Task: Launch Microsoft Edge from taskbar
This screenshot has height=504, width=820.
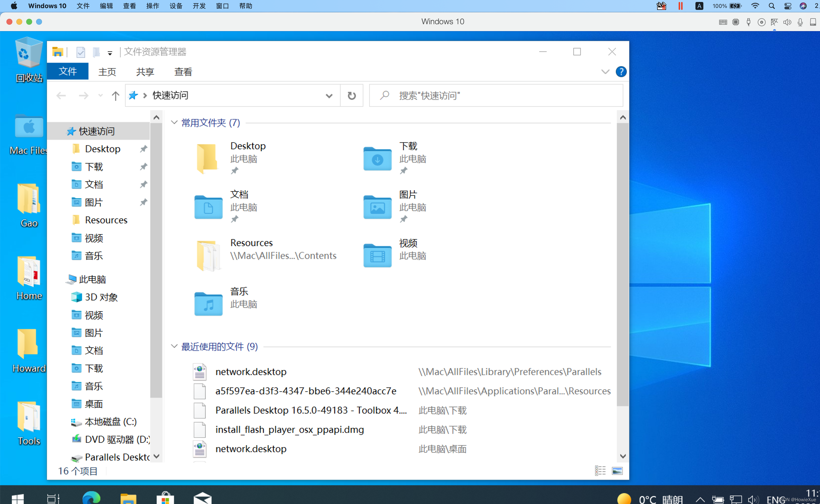Action: pyautogui.click(x=91, y=498)
